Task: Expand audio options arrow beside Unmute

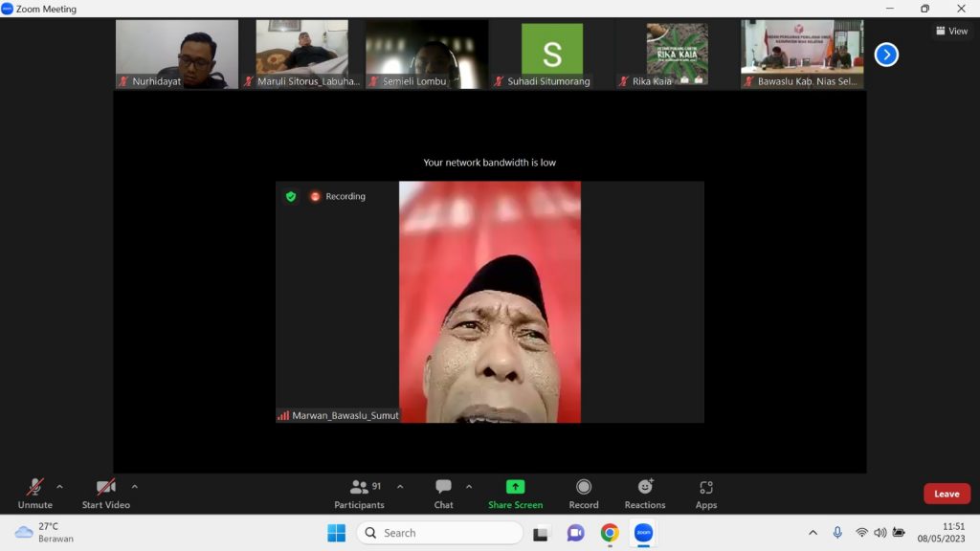Action: (59, 486)
